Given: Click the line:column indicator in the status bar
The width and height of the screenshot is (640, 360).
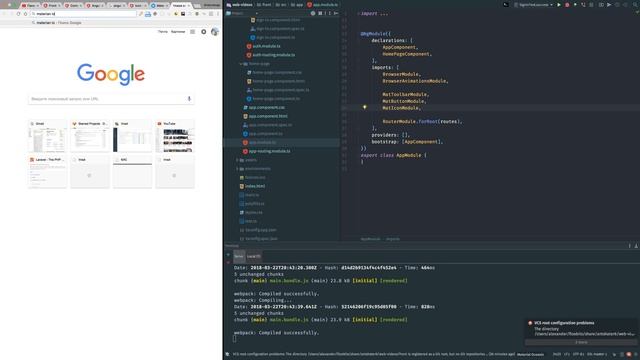Looking at the screenshot, I should [x=556, y=354].
